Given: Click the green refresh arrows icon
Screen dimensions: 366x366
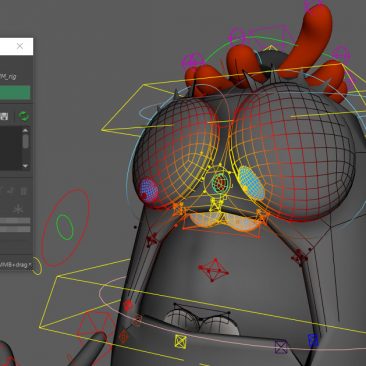Looking at the screenshot, I should click(24, 116).
